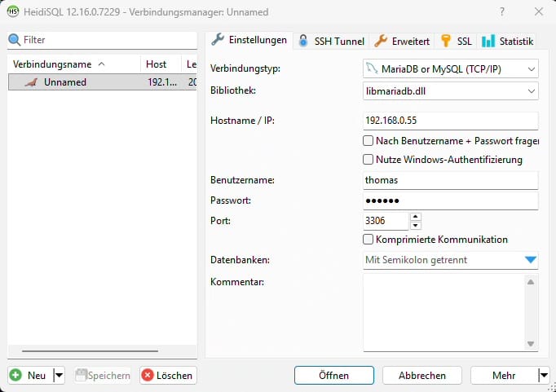Increase port with the up spinner arrow
The width and height of the screenshot is (556, 392).
[416, 217]
